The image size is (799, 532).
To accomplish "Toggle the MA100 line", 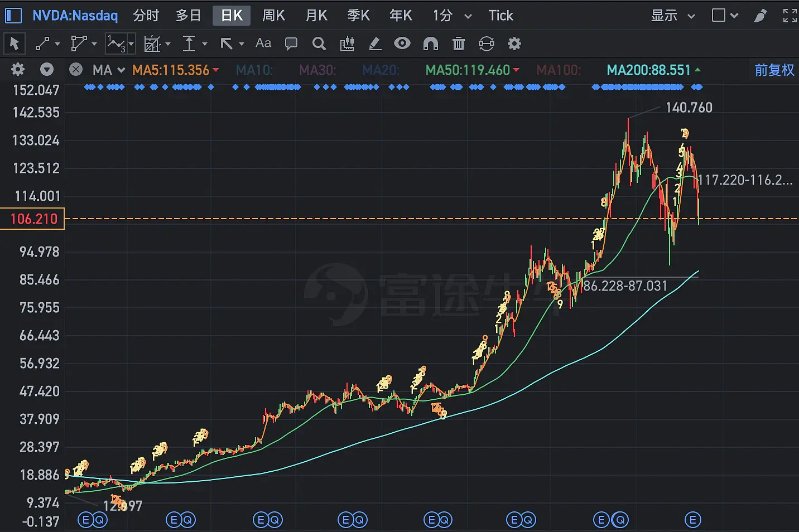I will 559,70.
